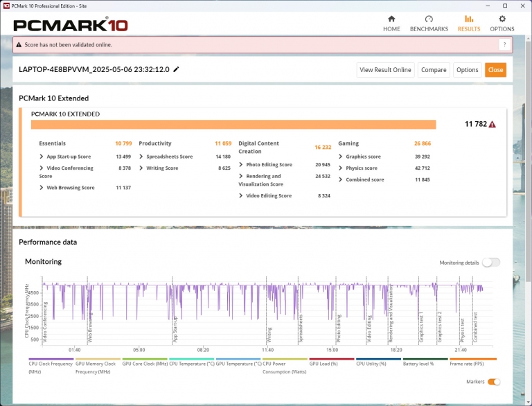The image size is (532, 406).
Task: Toggle Battery level legend swatch
Action: [x=425, y=359]
